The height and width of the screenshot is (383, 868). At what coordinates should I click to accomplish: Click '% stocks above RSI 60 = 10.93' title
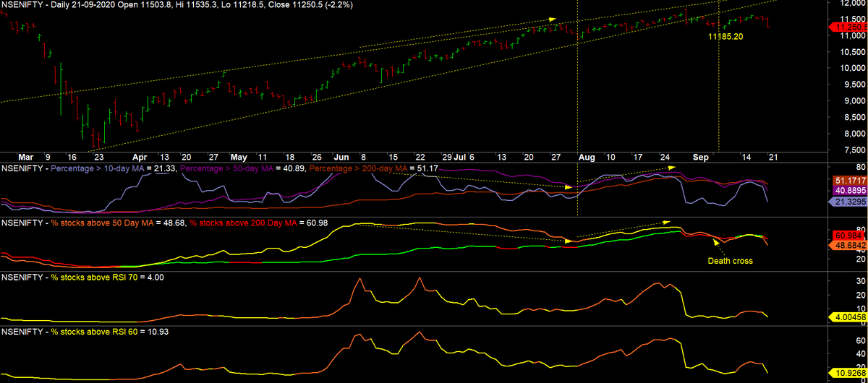(111, 332)
